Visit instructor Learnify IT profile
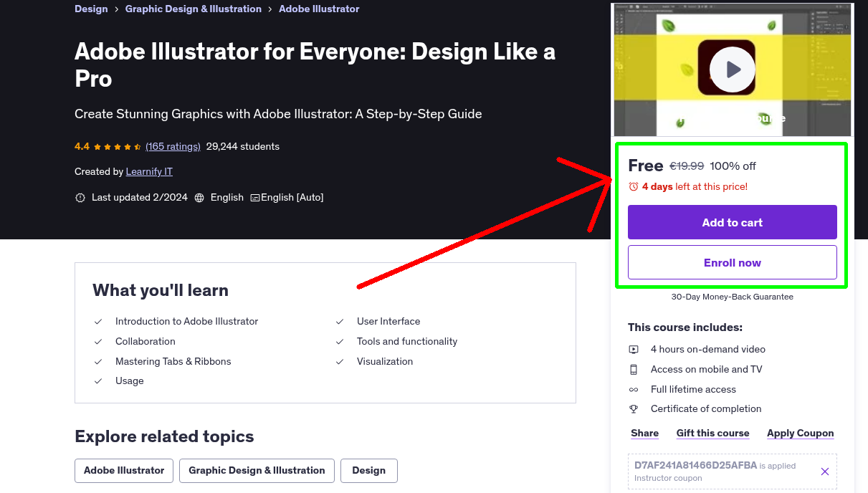Screen dimensions: 868x493 [149, 172]
